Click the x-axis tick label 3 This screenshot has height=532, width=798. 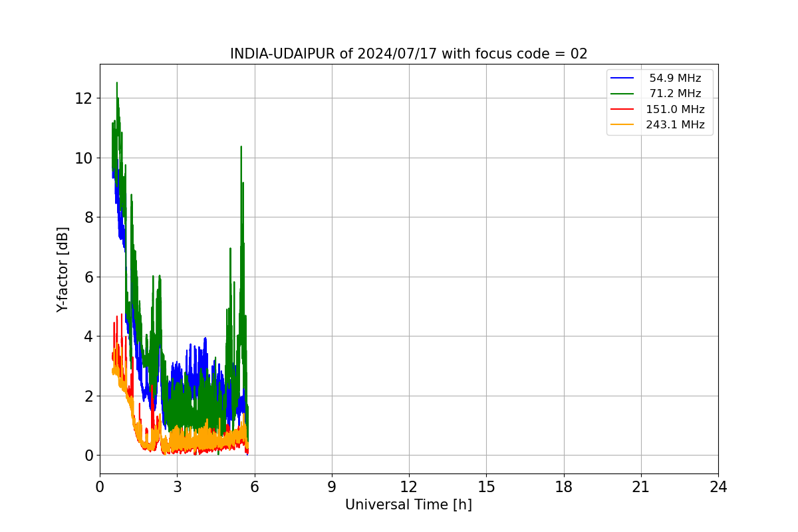click(x=177, y=487)
